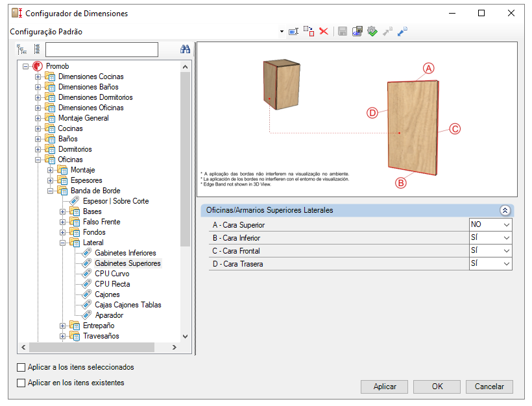This screenshot has width=532, height=406.
Task: Open the Configuração Padrão dropdown arrow
Action: tap(282, 32)
